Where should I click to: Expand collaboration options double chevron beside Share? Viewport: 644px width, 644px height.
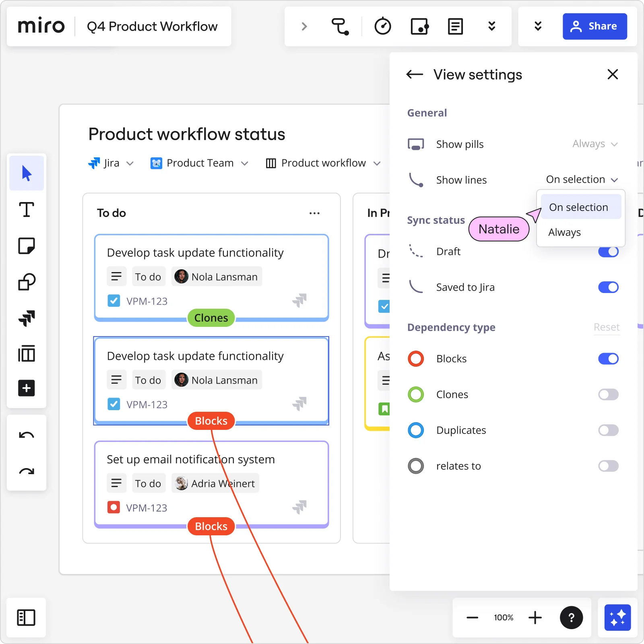(x=538, y=27)
